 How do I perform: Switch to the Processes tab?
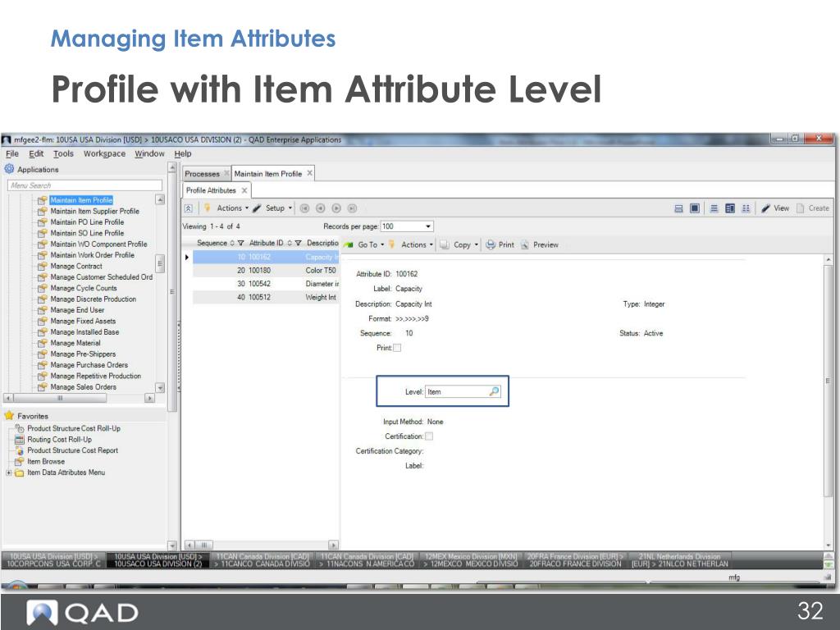(202, 174)
